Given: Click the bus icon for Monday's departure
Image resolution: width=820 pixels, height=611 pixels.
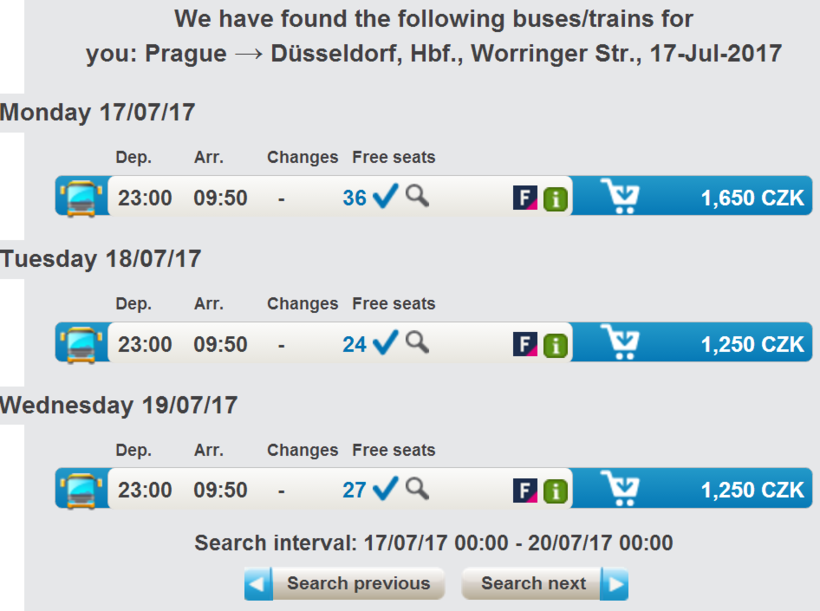Looking at the screenshot, I should point(81,197).
